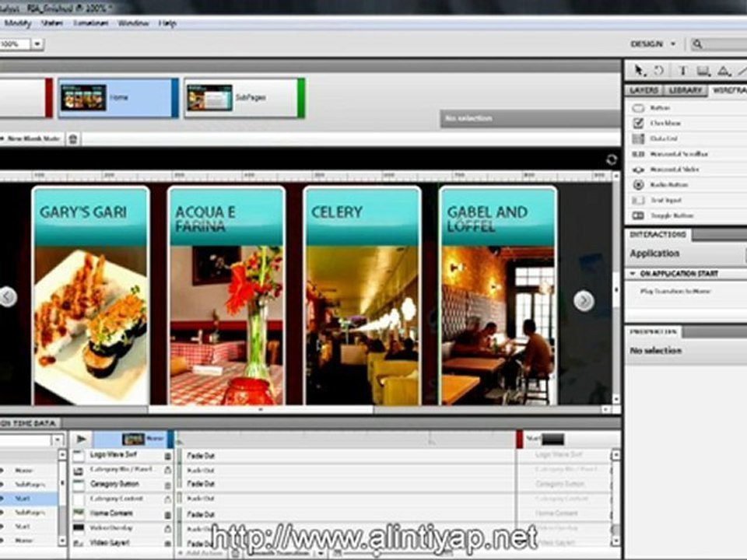Select the SubPages state thumbnail
Screen dimensions: 747x560
click(x=244, y=98)
